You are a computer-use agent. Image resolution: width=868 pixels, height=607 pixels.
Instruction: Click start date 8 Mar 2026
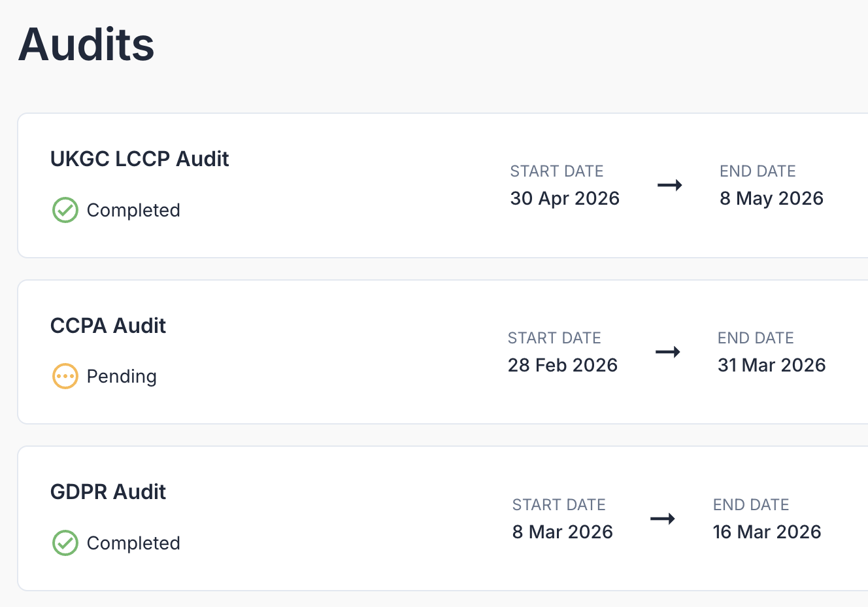point(563,532)
